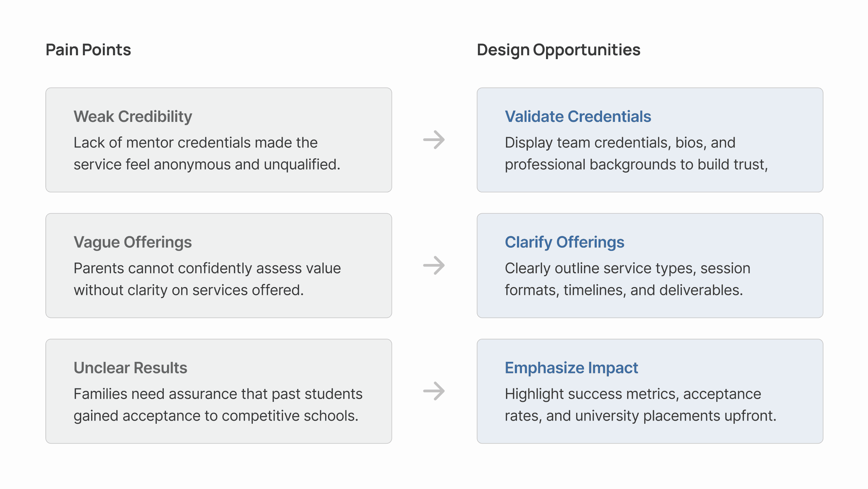Select the Pain Points heading

[88, 50]
